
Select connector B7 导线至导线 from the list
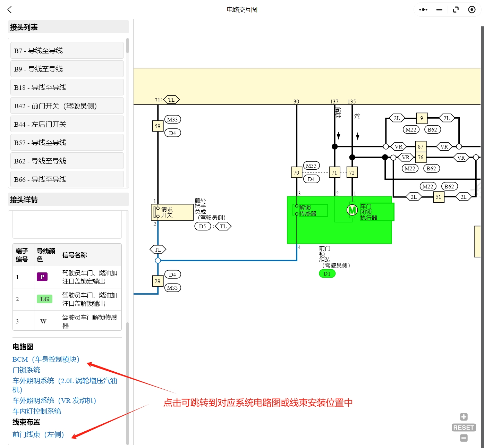pyautogui.click(x=67, y=50)
